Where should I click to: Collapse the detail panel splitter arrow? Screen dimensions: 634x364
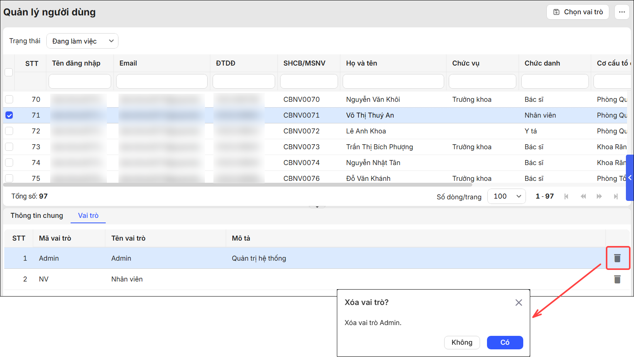[317, 207]
